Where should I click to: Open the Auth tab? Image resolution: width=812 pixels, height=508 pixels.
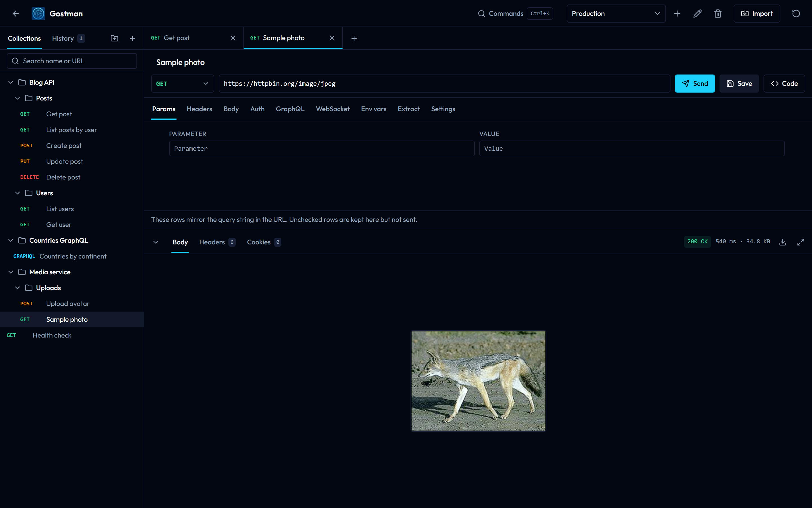pos(257,109)
